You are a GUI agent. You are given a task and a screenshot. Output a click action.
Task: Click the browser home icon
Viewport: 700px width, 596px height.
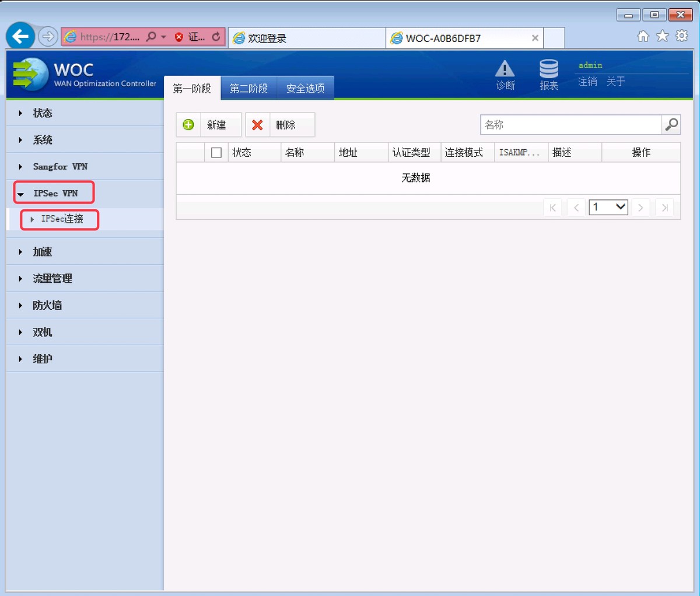point(643,36)
